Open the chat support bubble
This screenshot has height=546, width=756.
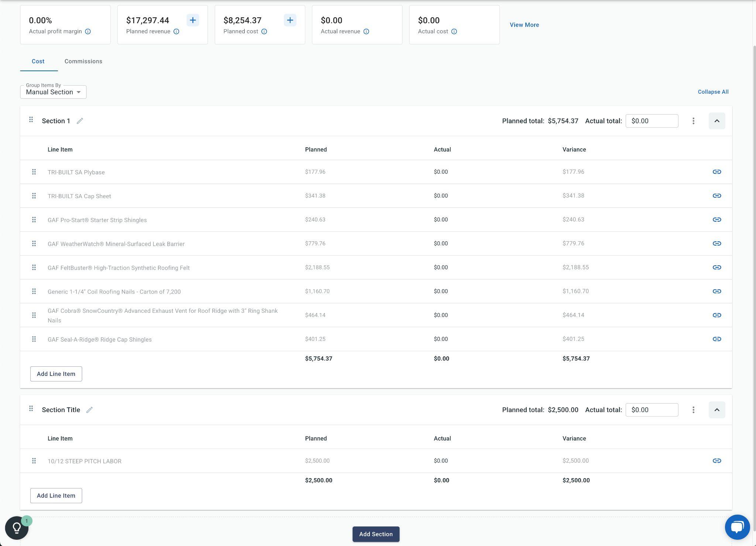click(x=737, y=527)
